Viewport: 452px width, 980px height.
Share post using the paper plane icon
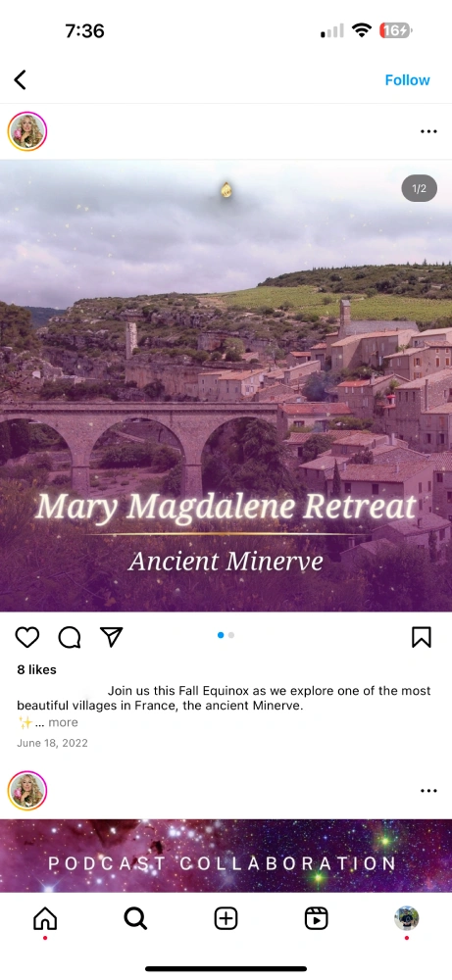pos(111,636)
